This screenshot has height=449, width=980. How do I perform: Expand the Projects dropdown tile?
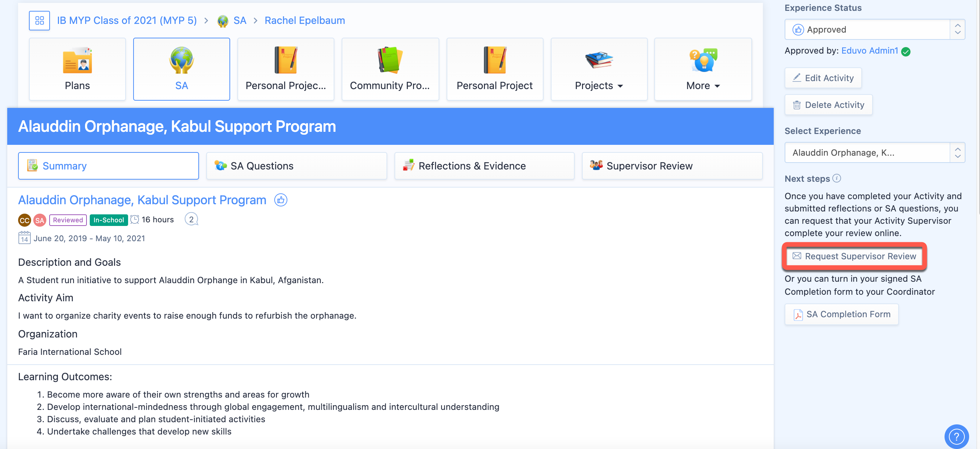tap(599, 69)
